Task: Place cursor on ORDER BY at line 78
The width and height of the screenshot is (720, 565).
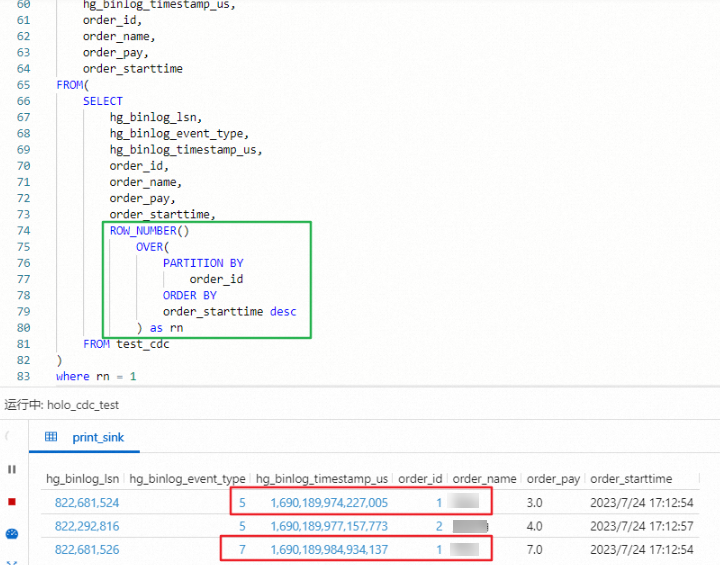Action: 190,295
